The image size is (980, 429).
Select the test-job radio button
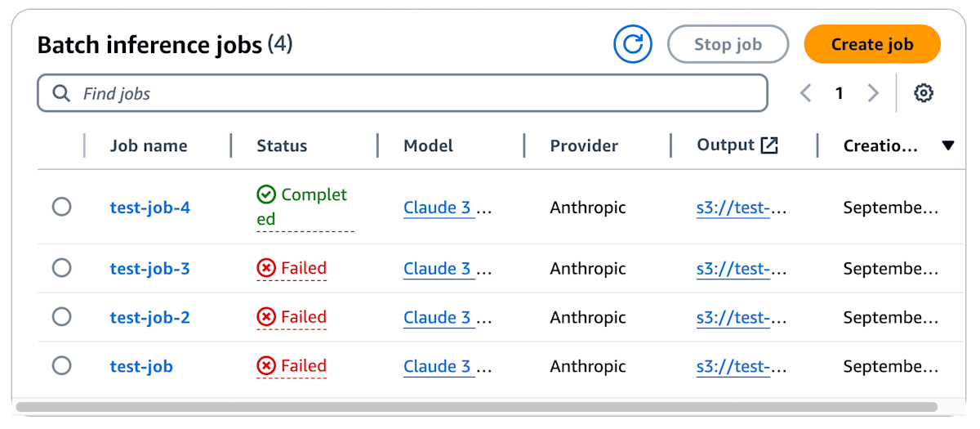[61, 366]
